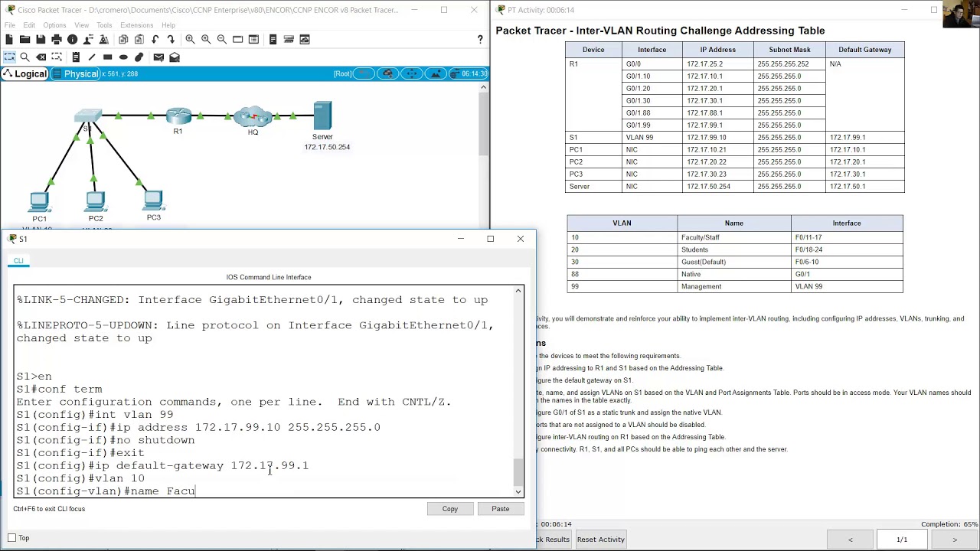
Task: Redo the last undone action
Action: tap(171, 40)
